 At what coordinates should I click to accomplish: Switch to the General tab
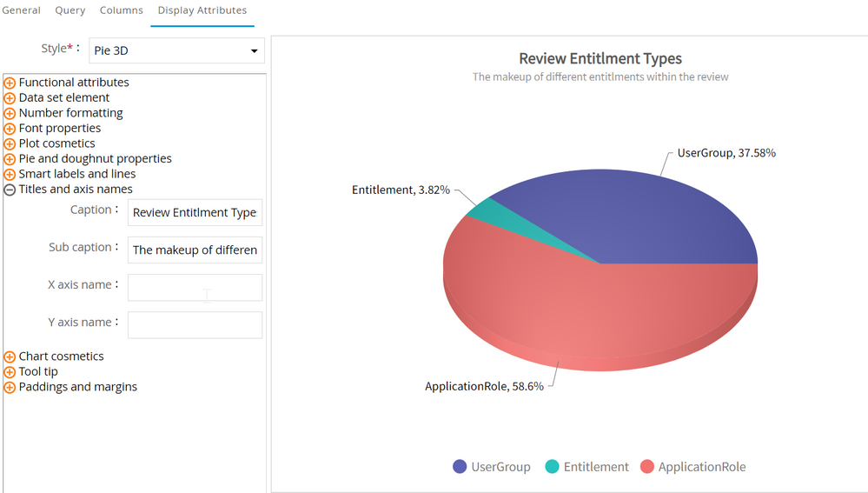click(x=21, y=10)
